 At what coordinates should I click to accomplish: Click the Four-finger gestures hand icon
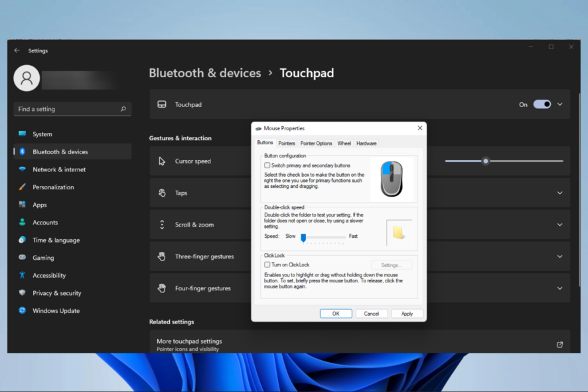click(x=162, y=288)
